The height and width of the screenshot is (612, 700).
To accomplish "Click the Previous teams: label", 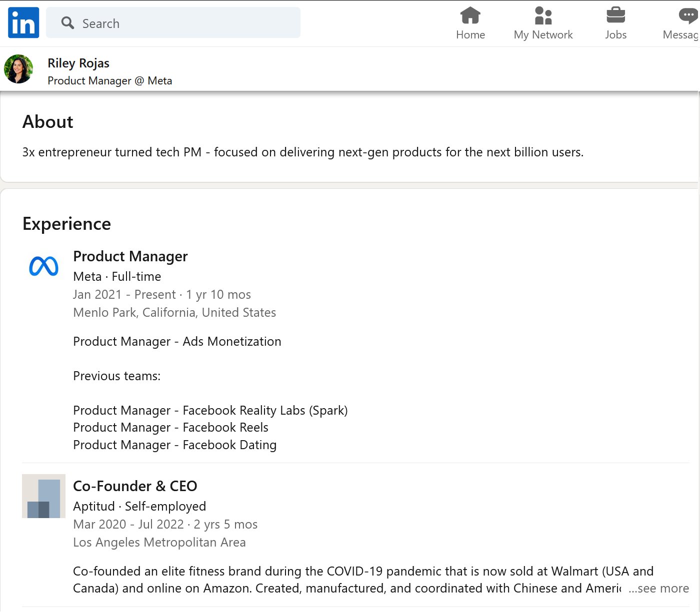I will [x=117, y=376].
